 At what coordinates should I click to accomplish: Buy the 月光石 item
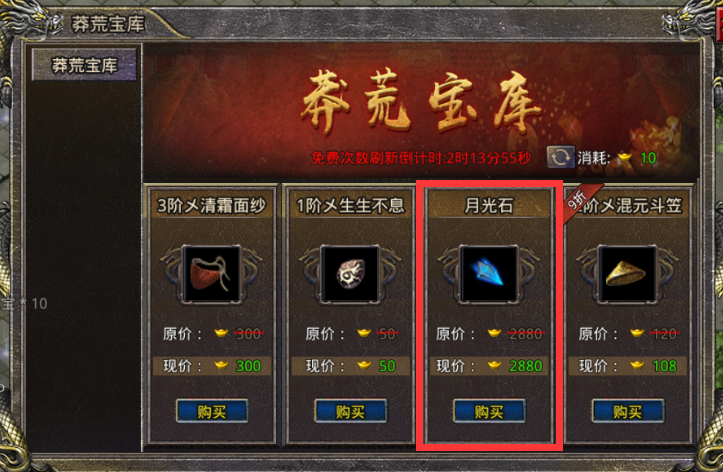tap(489, 411)
